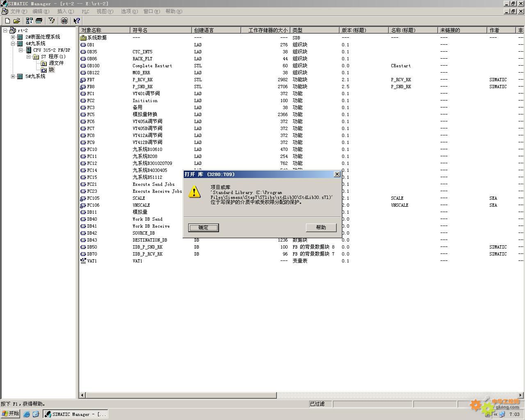
Task: Click the CPU 315-2 PN/DP module icon
Action: [28, 50]
